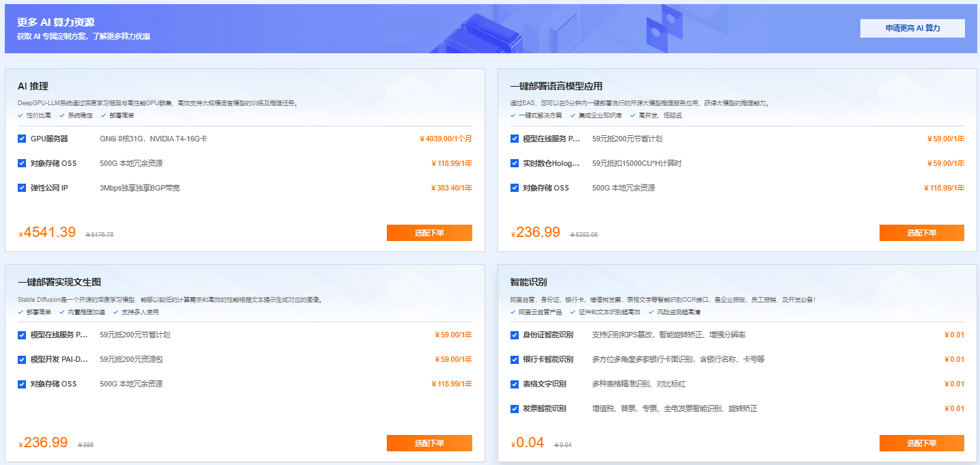Viewport: 980px width, 465px height.
Task: Click the ¥4541.39 total price
Action: 47,232
